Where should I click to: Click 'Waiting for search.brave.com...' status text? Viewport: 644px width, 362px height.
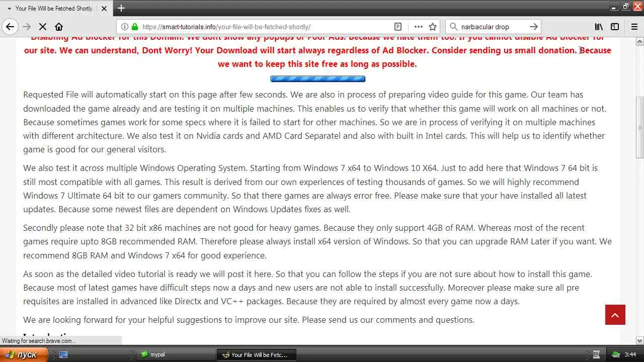pyautogui.click(x=38, y=341)
